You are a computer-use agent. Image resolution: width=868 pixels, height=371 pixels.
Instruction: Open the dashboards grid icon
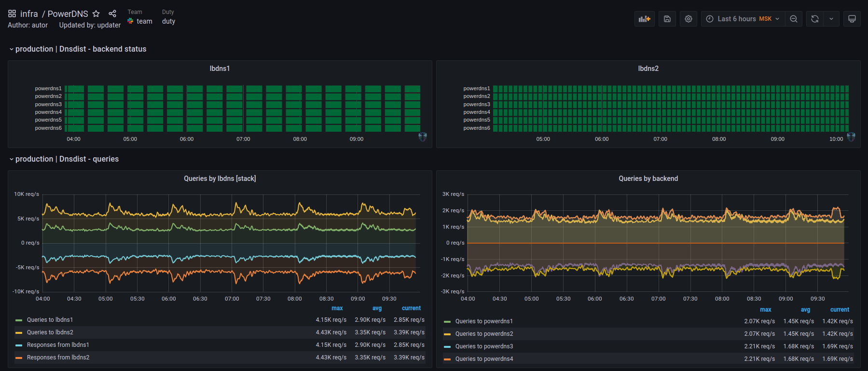coord(12,14)
